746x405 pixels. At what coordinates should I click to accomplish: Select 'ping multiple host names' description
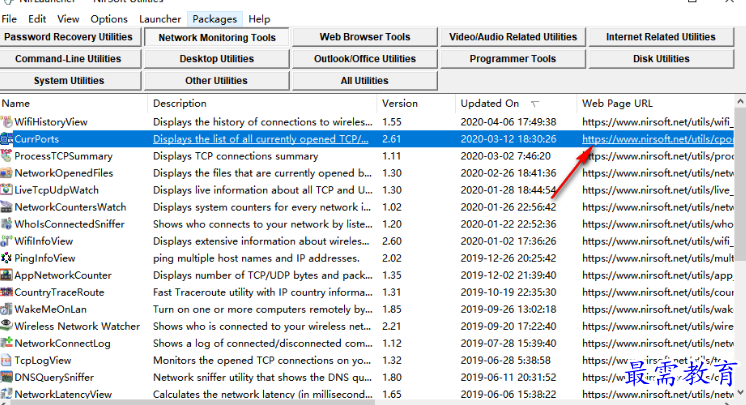tap(256, 258)
